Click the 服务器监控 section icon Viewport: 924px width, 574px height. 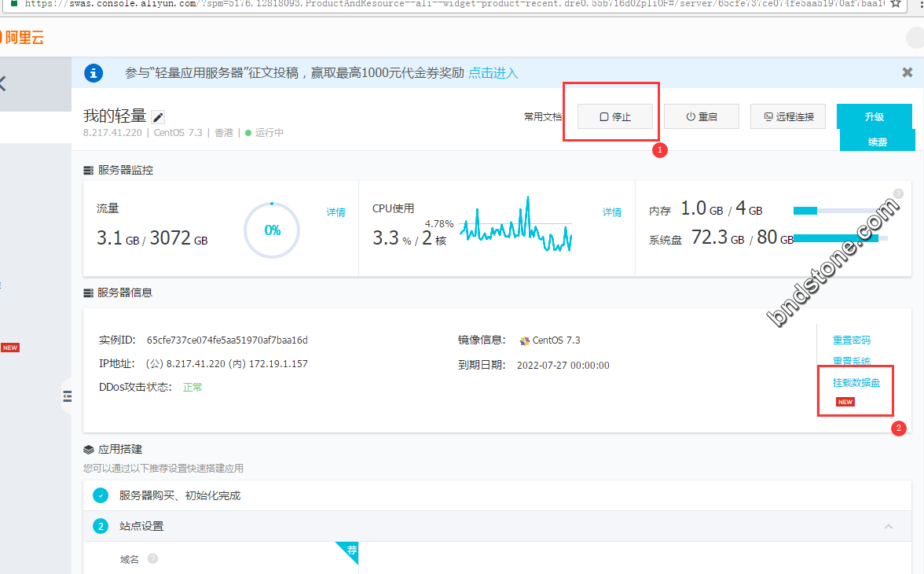pos(88,171)
